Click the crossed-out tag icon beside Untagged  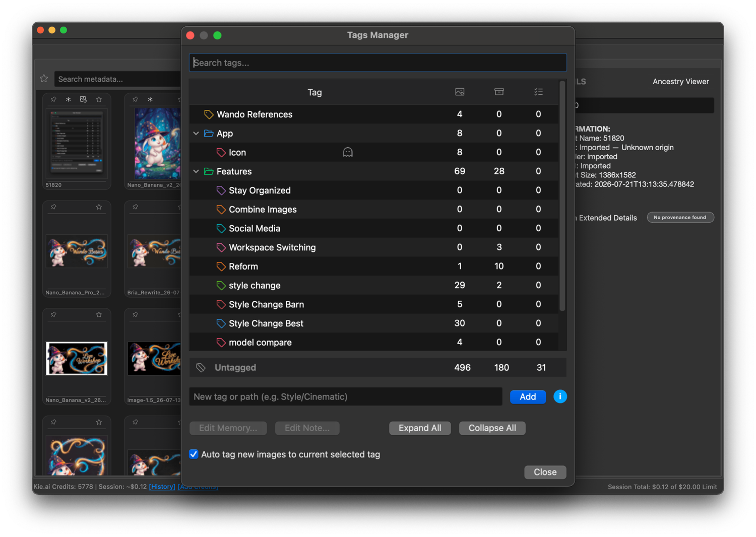point(201,368)
